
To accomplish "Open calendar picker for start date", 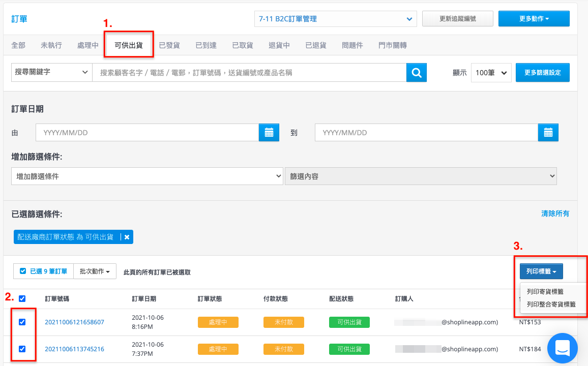I will coord(269,133).
